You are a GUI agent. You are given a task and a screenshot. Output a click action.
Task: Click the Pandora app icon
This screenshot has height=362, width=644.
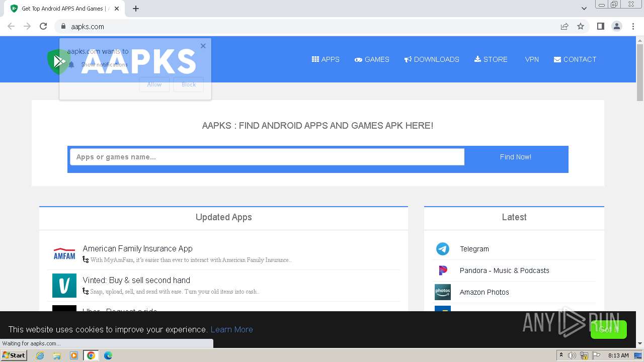point(443,270)
